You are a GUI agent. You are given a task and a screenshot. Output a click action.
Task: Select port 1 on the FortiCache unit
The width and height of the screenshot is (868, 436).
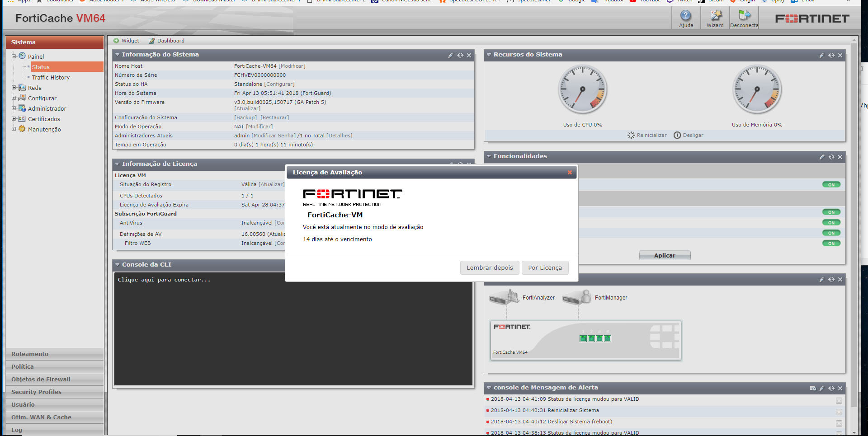(x=583, y=338)
